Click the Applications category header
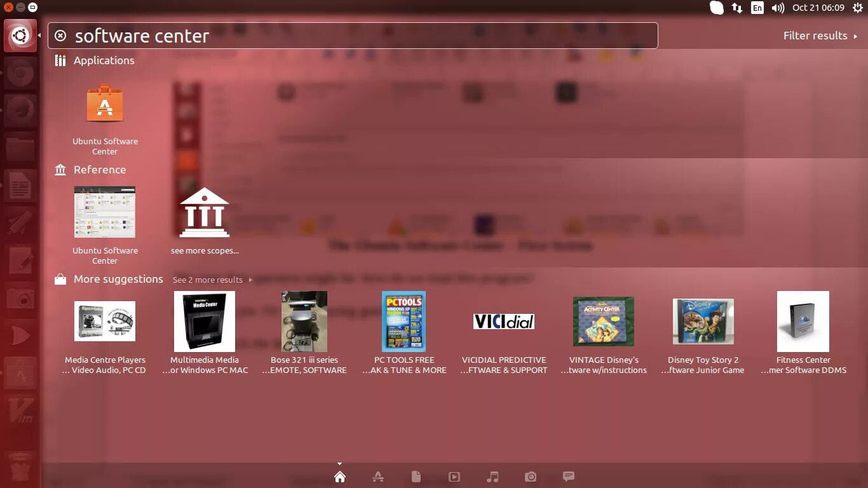This screenshot has width=868, height=488. tap(104, 60)
